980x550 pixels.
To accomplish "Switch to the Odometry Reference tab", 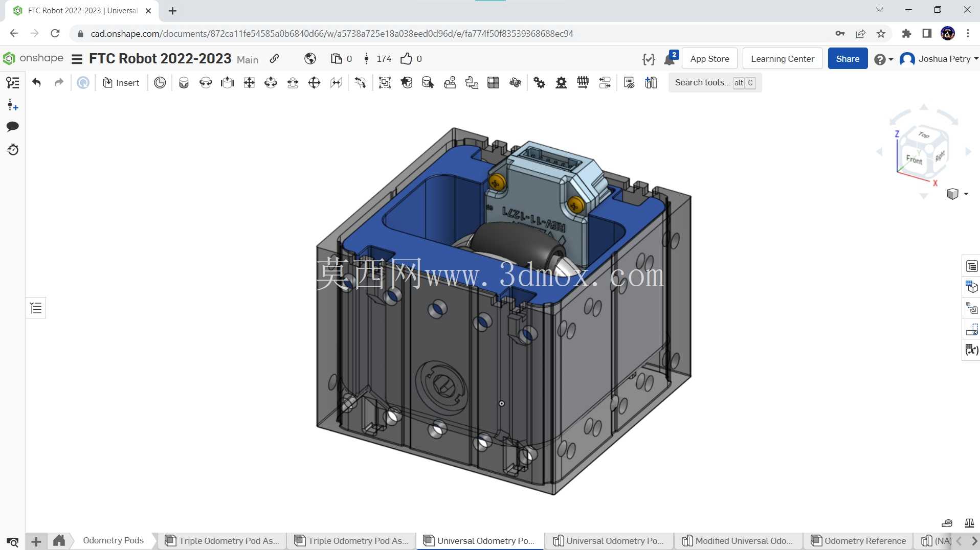I will click(859, 541).
